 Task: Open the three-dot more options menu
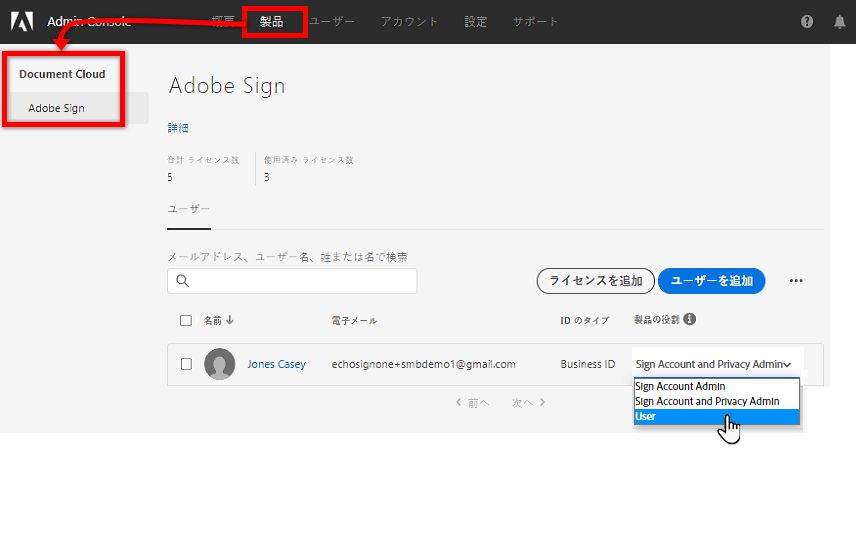click(x=796, y=281)
